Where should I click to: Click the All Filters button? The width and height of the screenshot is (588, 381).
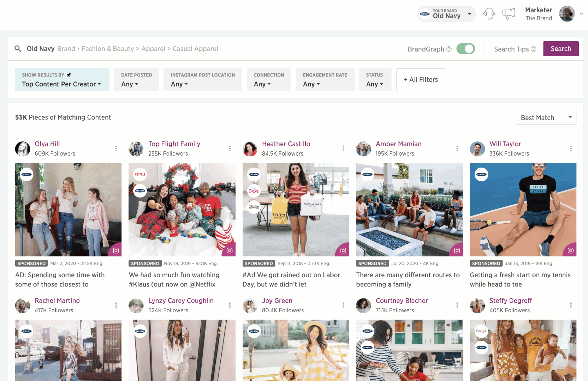[421, 79]
